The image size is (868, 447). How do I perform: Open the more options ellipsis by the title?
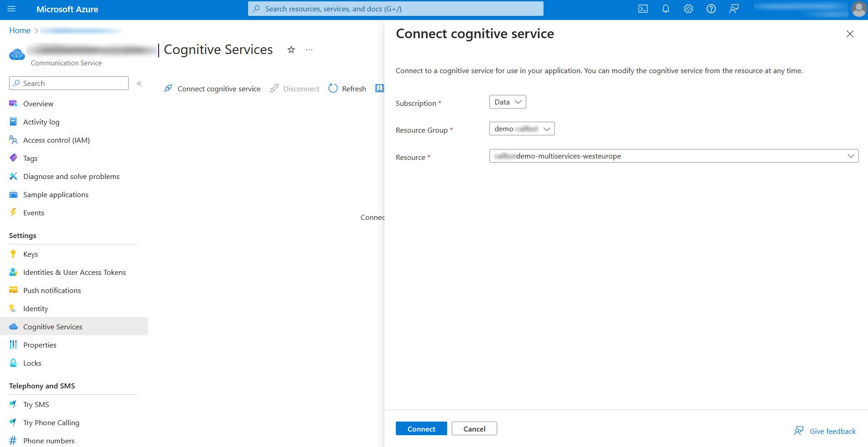(309, 50)
